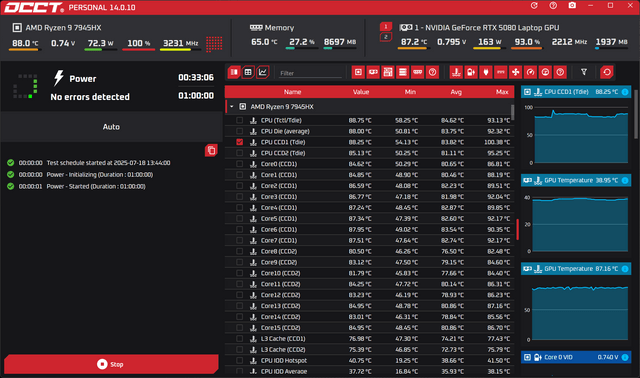Click info icon on GPU Temperature 87.16 °C graph
The width and height of the screenshot is (640, 378).
coord(625,269)
